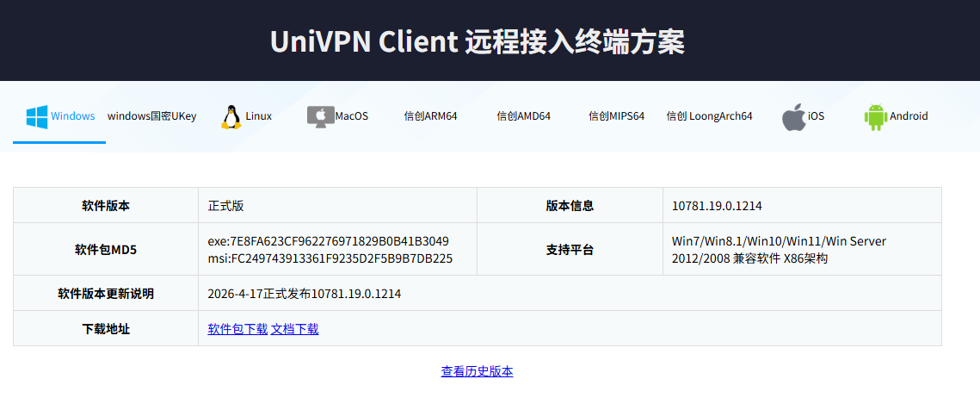This screenshot has height=404, width=980.
Task: Open the 软件包下载 download link
Action: 237,329
